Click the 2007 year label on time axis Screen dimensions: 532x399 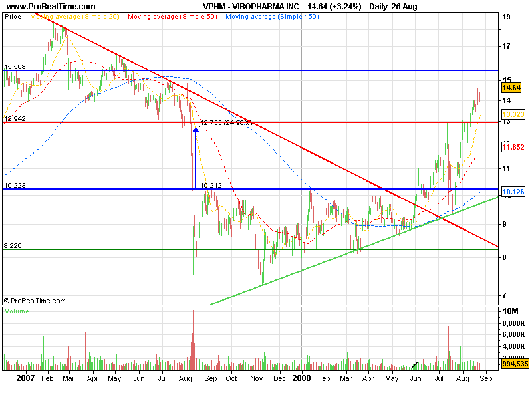click(x=25, y=378)
